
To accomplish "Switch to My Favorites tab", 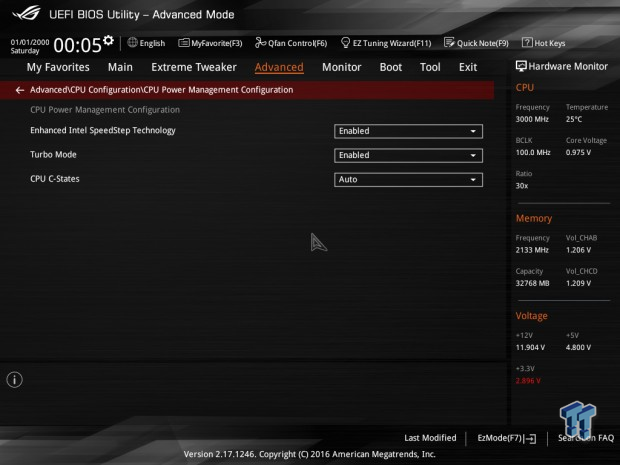I will [x=58, y=67].
